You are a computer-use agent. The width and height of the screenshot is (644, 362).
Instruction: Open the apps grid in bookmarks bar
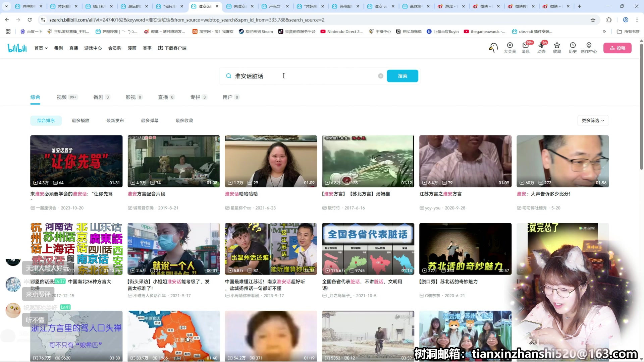(8, 32)
